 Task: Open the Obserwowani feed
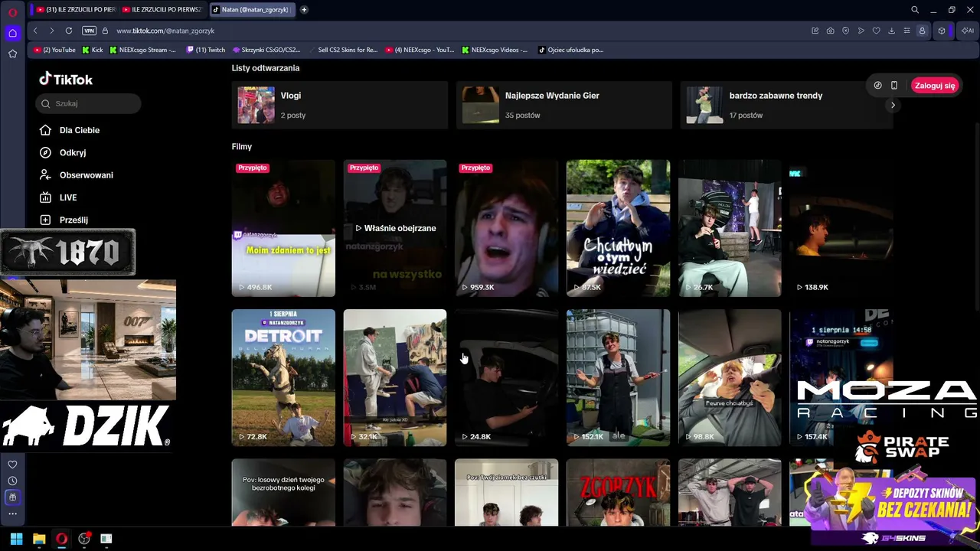coord(87,175)
